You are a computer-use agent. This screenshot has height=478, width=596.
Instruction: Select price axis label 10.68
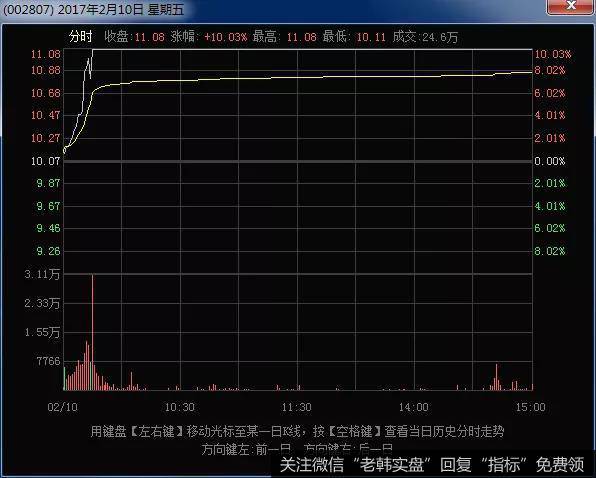coord(46,93)
